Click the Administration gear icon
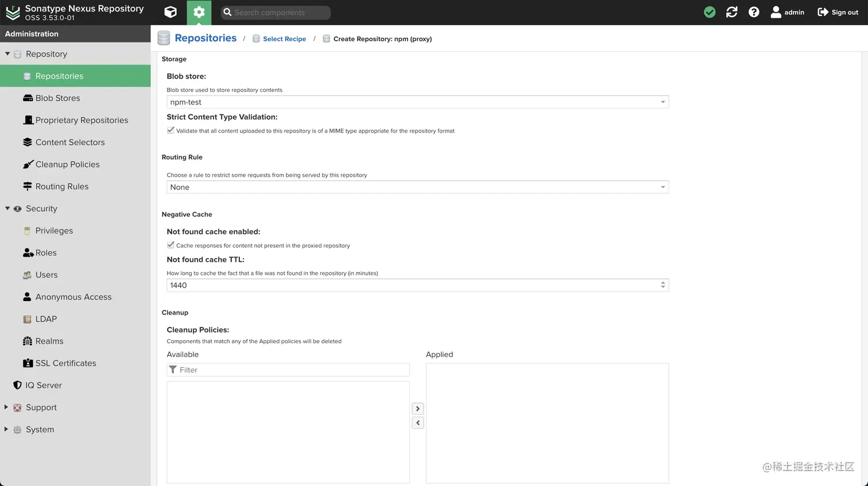The height and width of the screenshot is (486, 868). point(199,12)
